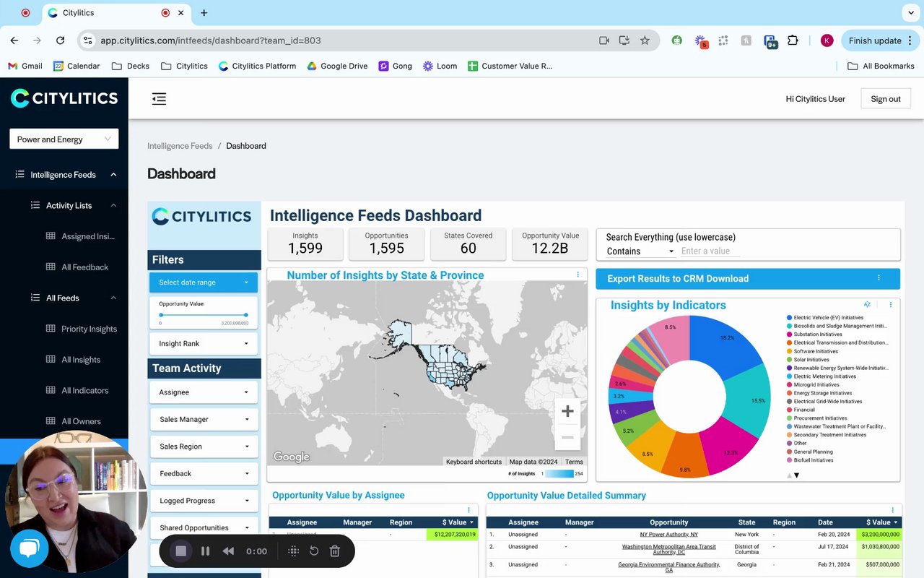Click the search field labeled Enter a value
This screenshot has width=924, height=578.
coord(710,251)
